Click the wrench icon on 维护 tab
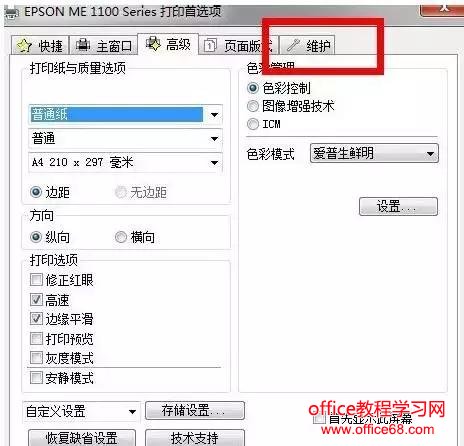The image size is (464, 446). [x=293, y=45]
